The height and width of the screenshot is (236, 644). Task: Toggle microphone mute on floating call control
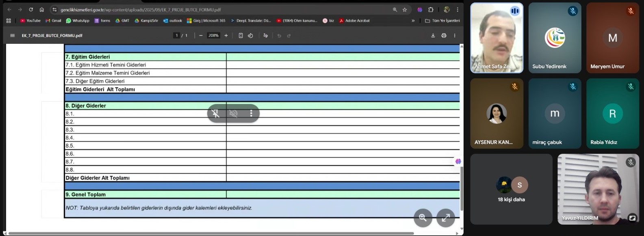pos(216,114)
